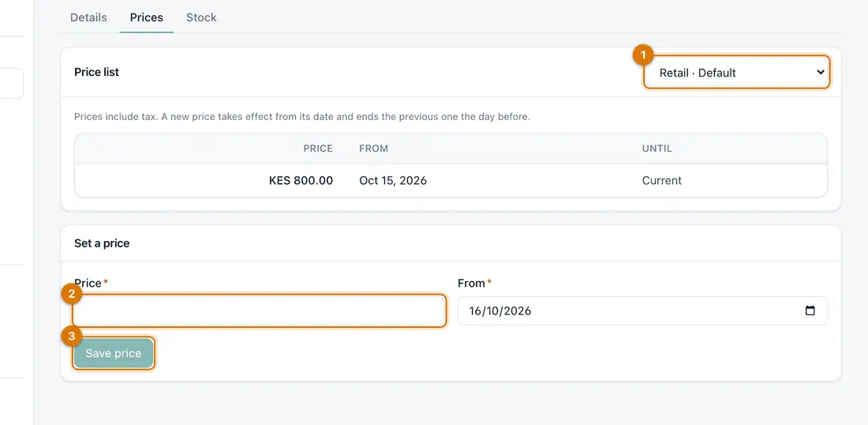Switch to the Details tab
Viewport: 868px width, 425px height.
coord(88,17)
